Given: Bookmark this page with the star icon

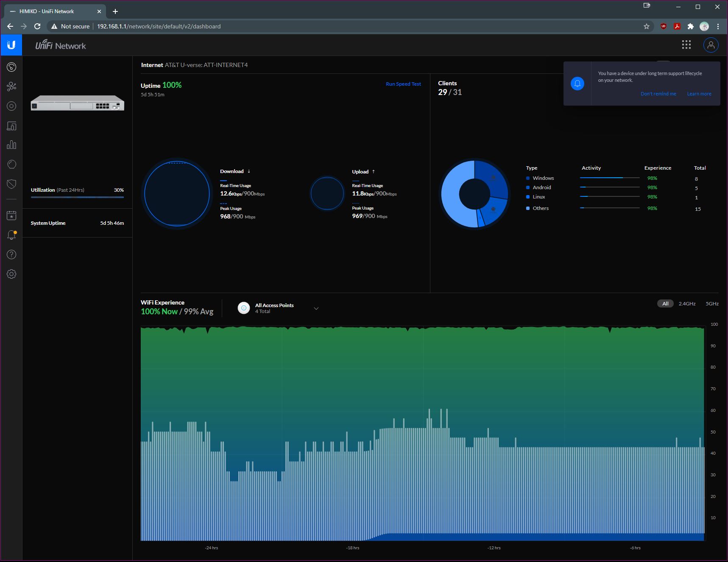Looking at the screenshot, I should click(647, 26).
